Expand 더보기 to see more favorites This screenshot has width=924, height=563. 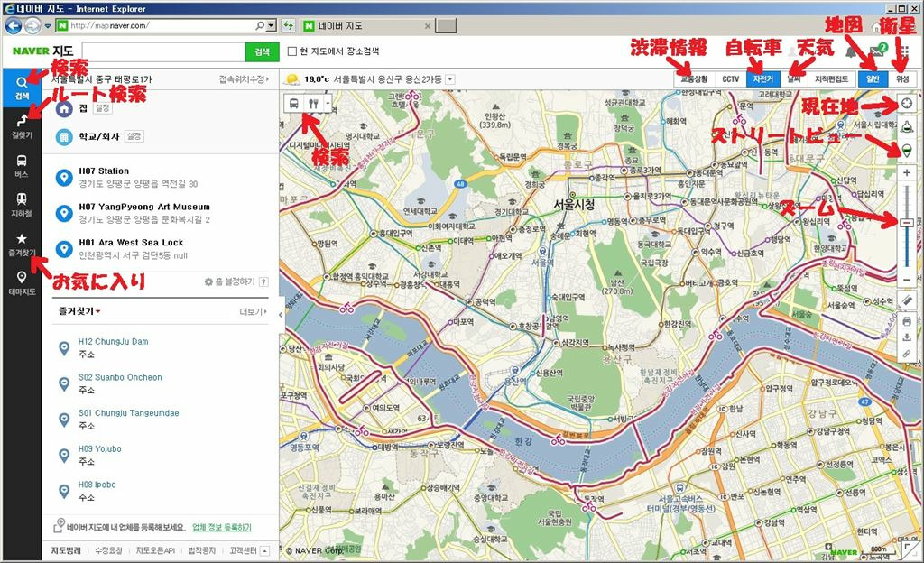(x=253, y=311)
